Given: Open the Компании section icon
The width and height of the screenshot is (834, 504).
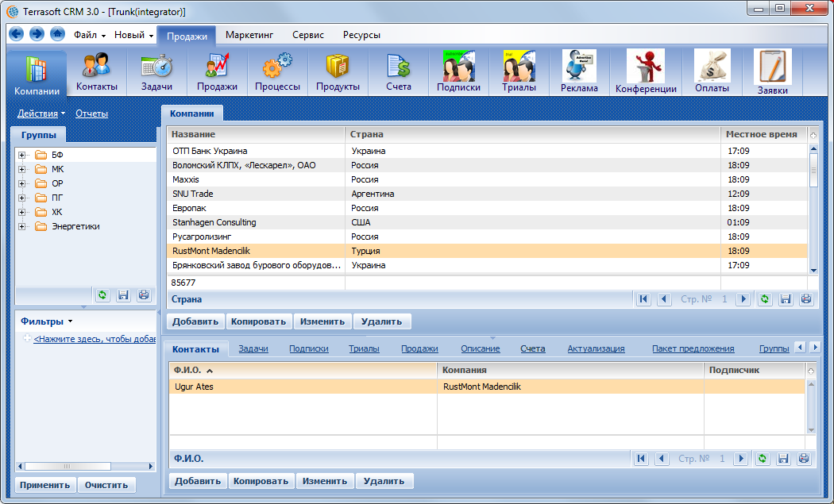Looking at the screenshot, I should 37,74.
